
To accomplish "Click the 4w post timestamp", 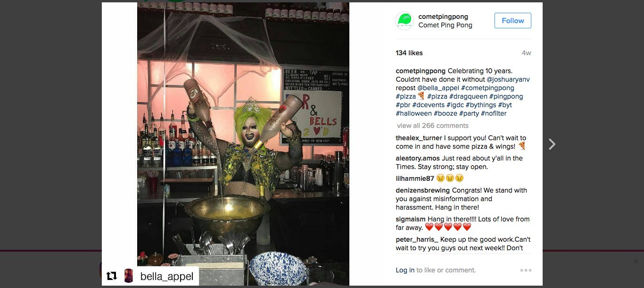I will pyautogui.click(x=526, y=53).
